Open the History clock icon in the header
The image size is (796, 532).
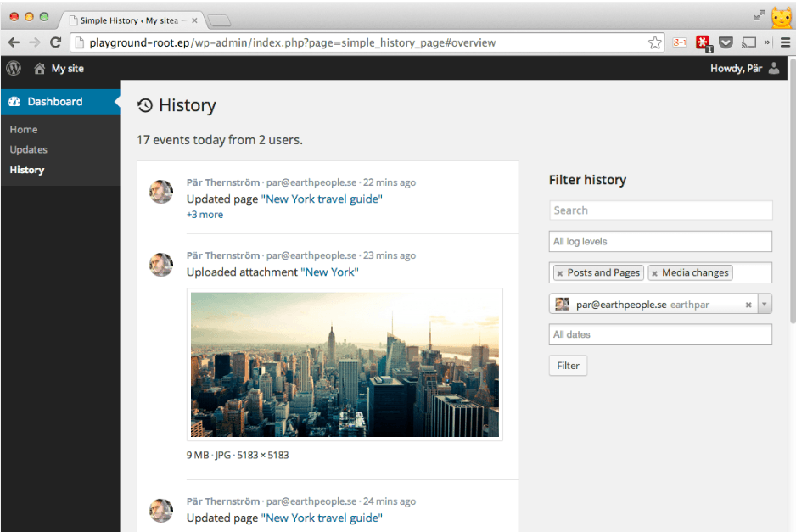point(144,105)
